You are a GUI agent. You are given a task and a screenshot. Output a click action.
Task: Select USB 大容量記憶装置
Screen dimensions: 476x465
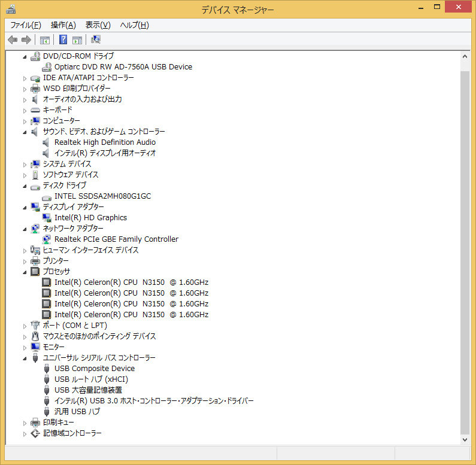pyautogui.click(x=89, y=390)
